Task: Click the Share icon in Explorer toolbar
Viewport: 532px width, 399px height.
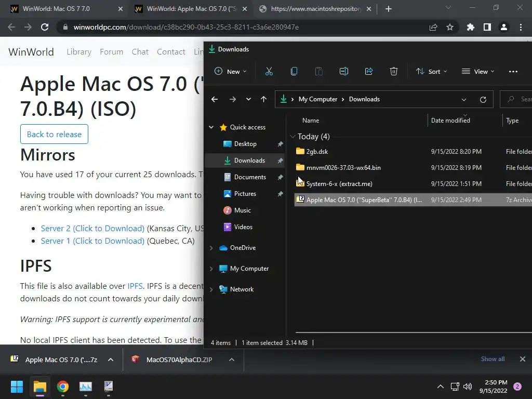Action: (369, 71)
